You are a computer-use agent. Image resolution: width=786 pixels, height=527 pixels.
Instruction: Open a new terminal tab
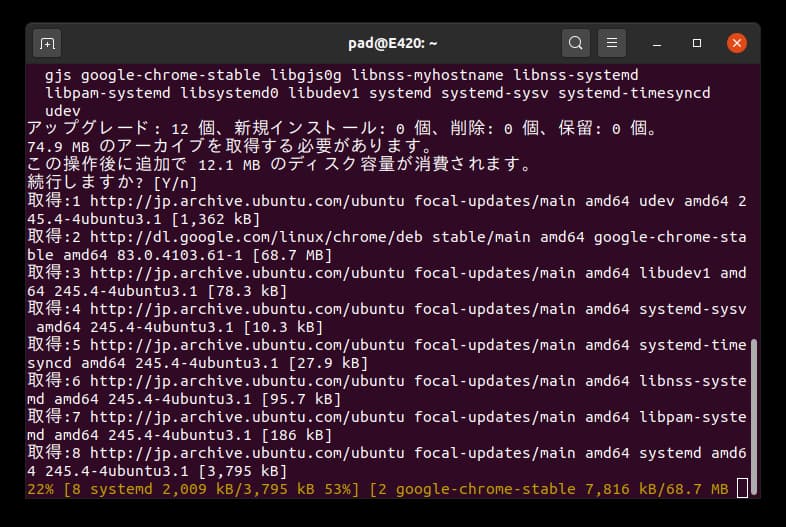[47, 44]
